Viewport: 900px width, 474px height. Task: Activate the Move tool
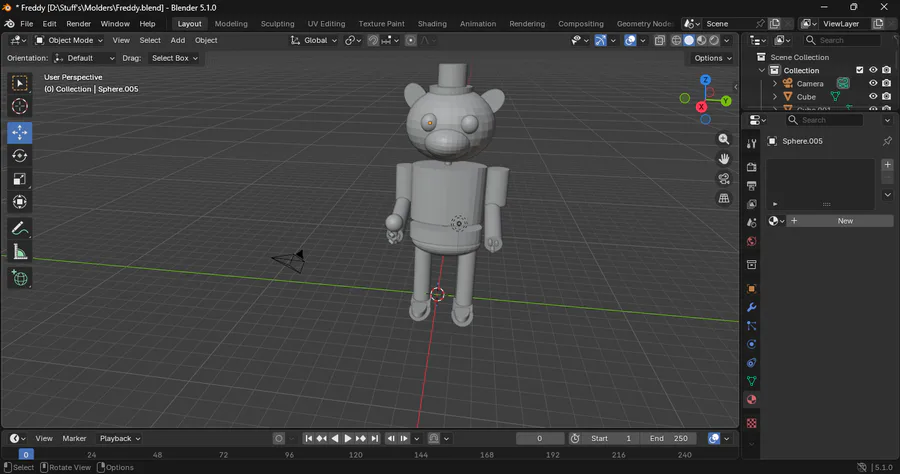(x=20, y=133)
